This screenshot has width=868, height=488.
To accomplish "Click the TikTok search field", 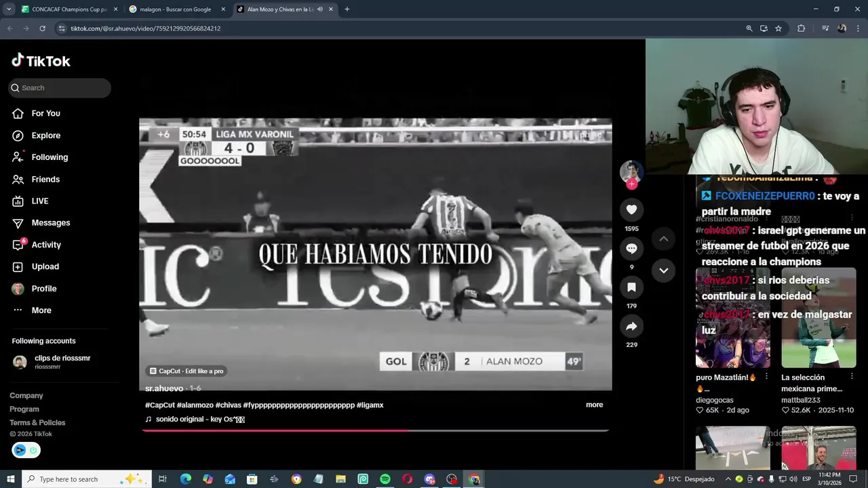I will (60, 87).
